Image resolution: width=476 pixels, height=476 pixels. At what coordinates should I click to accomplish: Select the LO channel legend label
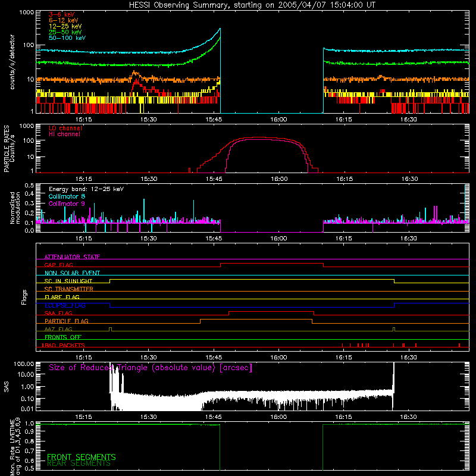pyautogui.click(x=65, y=128)
